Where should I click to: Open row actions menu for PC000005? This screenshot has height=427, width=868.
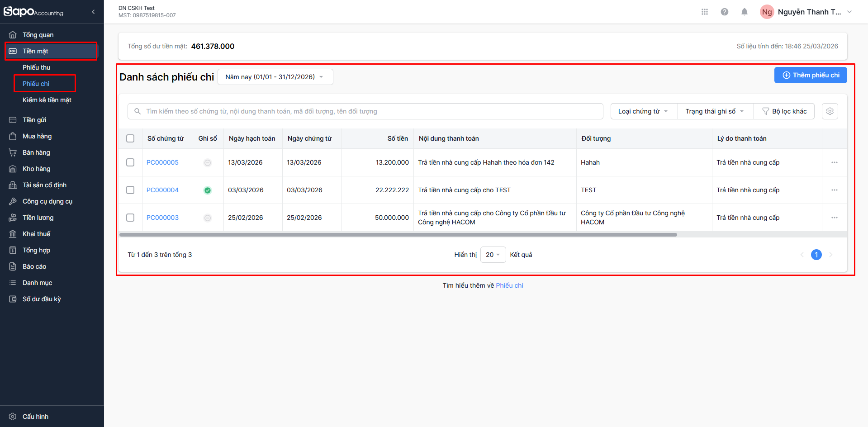[835, 162]
